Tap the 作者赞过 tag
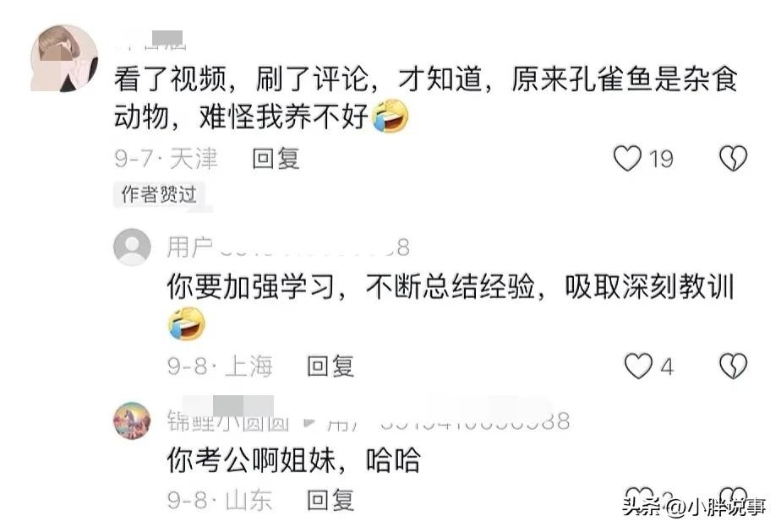 (159, 194)
